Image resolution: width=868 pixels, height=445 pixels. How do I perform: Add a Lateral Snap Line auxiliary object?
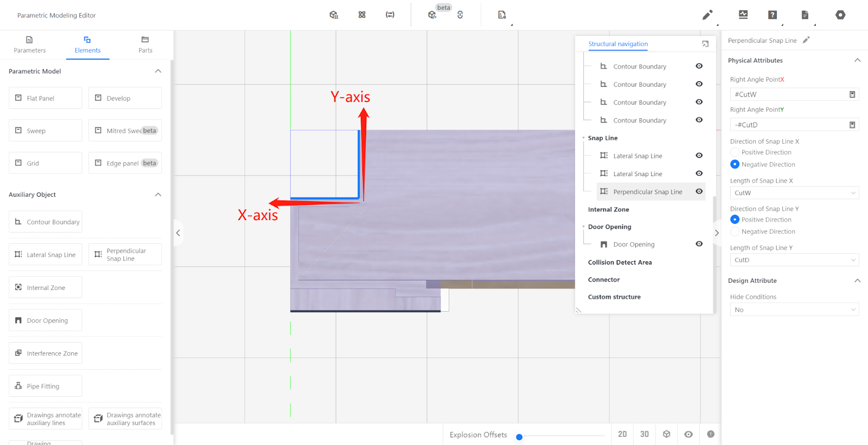[x=46, y=255]
